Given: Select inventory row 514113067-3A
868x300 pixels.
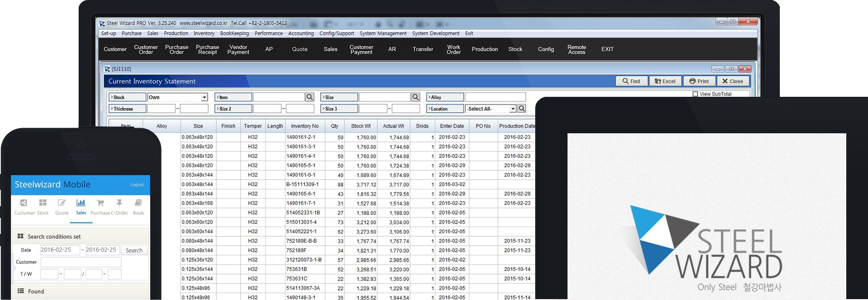Looking at the screenshot, I should click(x=358, y=288).
